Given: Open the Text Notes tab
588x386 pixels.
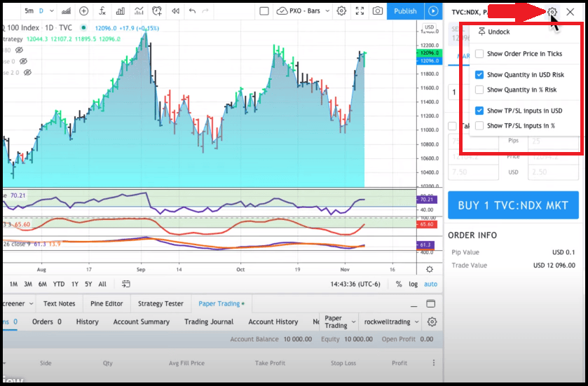Looking at the screenshot, I should 60,303.
